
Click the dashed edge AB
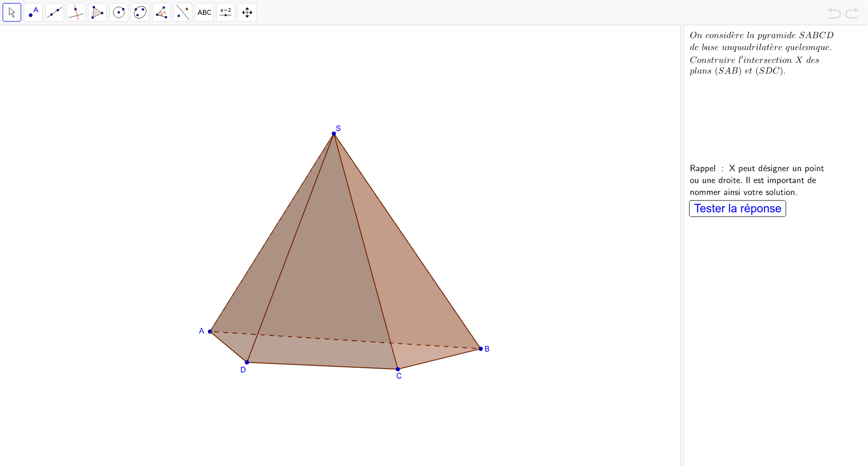point(345,340)
